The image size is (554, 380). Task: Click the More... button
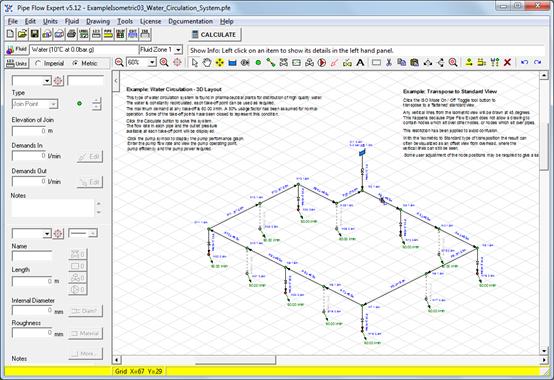(x=85, y=353)
